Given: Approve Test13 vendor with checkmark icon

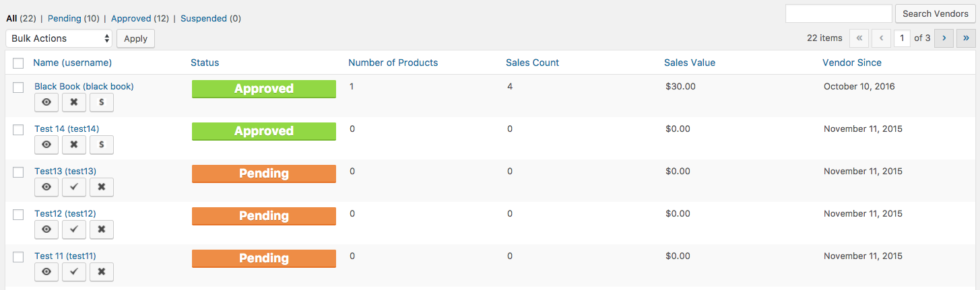Looking at the screenshot, I should click(x=74, y=187).
